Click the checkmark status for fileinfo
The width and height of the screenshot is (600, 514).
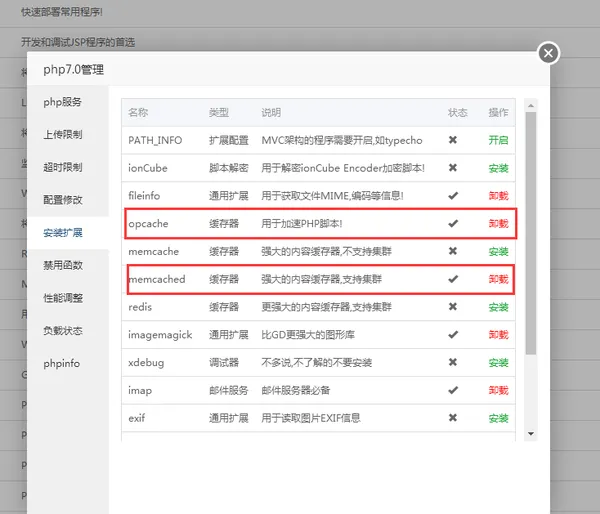point(453,196)
